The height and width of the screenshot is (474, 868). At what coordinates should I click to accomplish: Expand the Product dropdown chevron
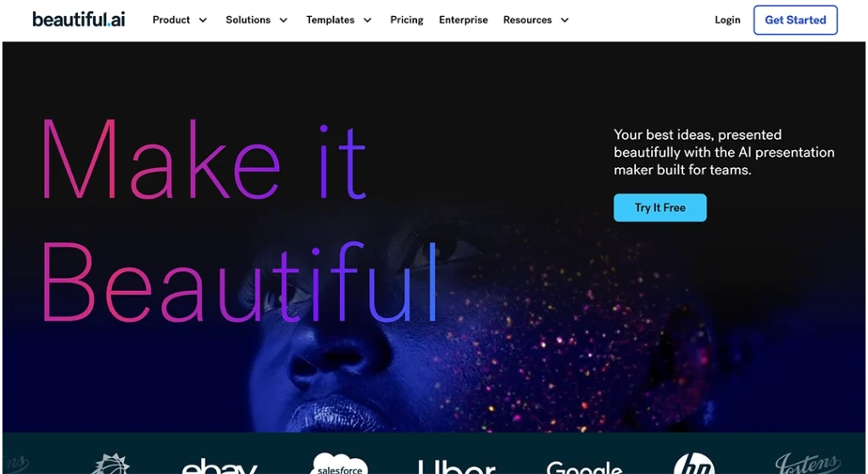(203, 20)
